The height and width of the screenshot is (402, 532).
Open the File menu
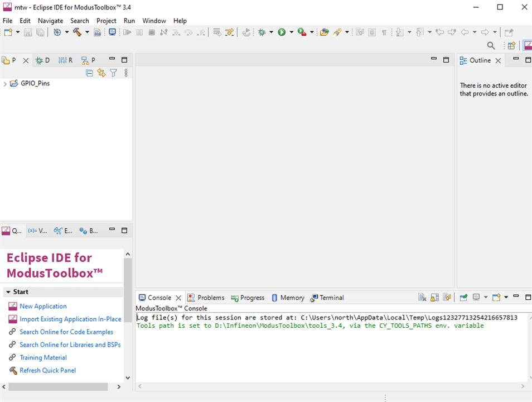(7, 21)
